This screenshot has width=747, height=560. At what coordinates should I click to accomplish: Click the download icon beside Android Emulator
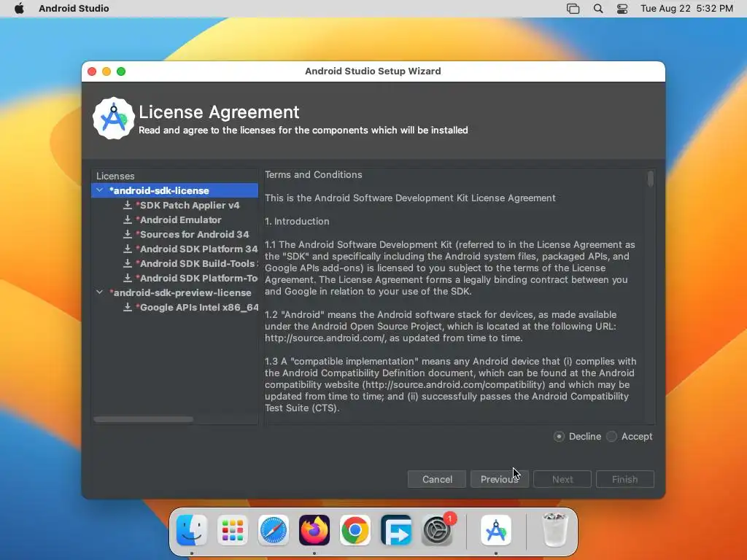127,219
